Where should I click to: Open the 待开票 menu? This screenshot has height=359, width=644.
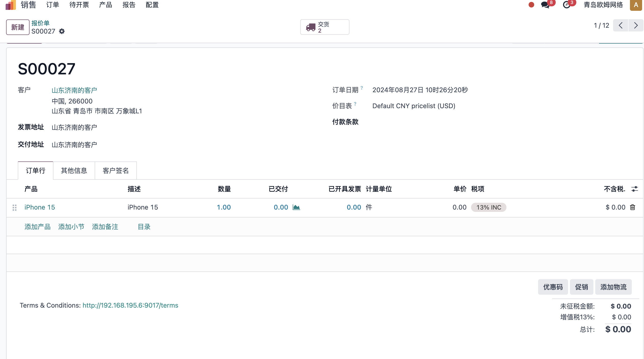[x=79, y=5]
